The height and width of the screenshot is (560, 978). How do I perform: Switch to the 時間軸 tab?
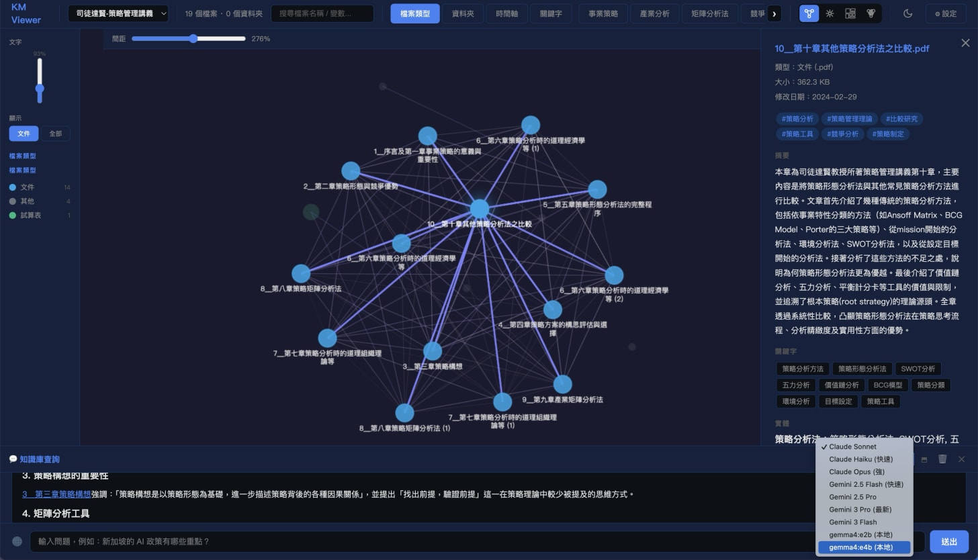click(507, 13)
